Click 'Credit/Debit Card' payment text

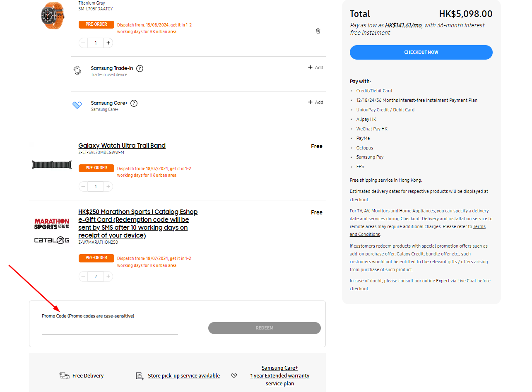click(374, 91)
